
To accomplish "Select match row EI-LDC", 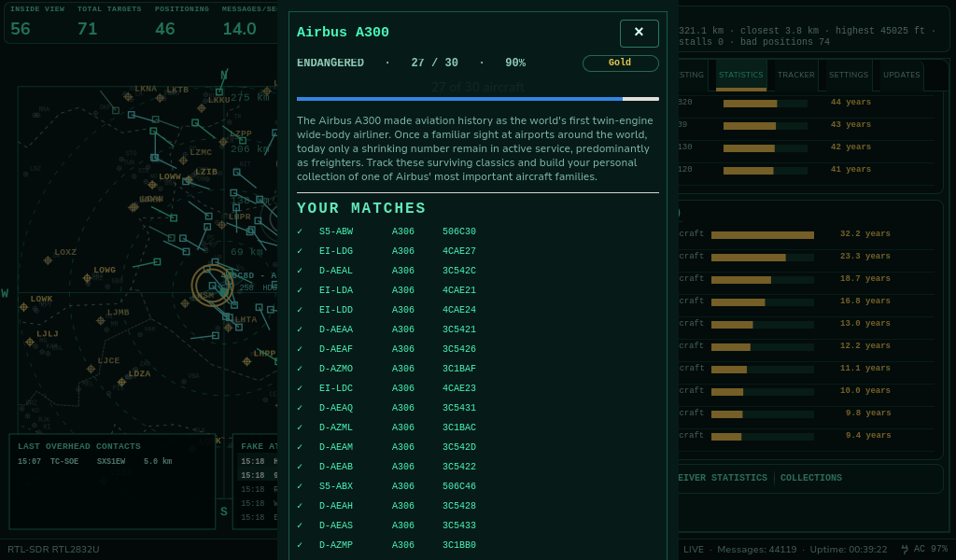I will [x=477, y=388].
